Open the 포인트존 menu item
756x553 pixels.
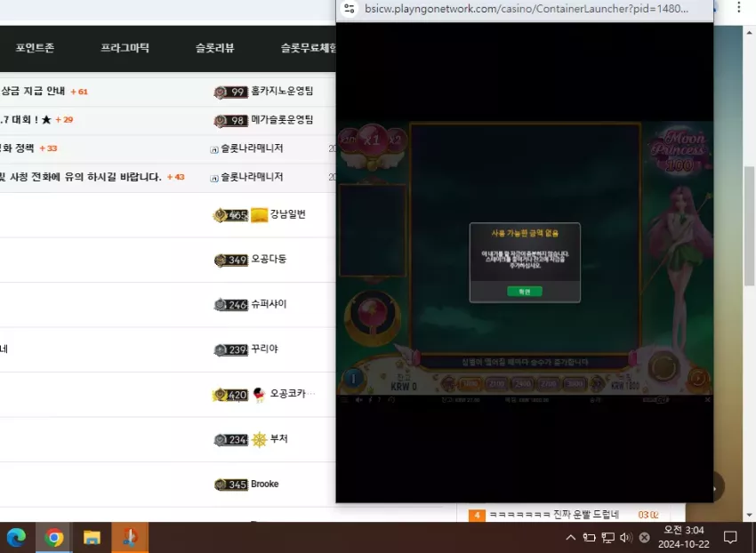35,48
